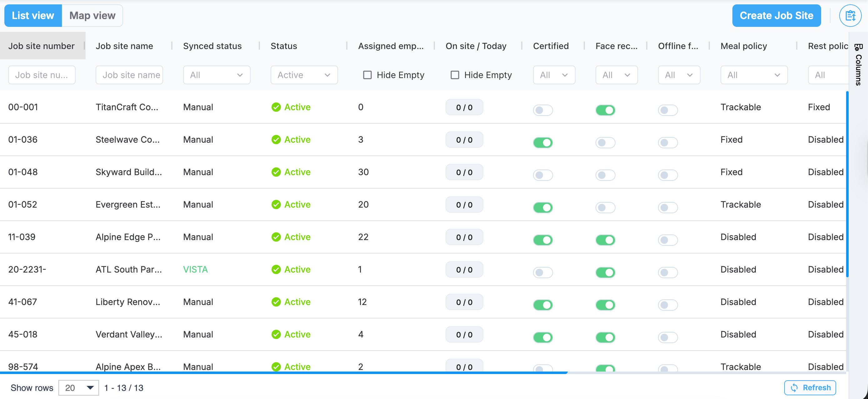Click green check icon for TitanCraft row

[x=276, y=107]
